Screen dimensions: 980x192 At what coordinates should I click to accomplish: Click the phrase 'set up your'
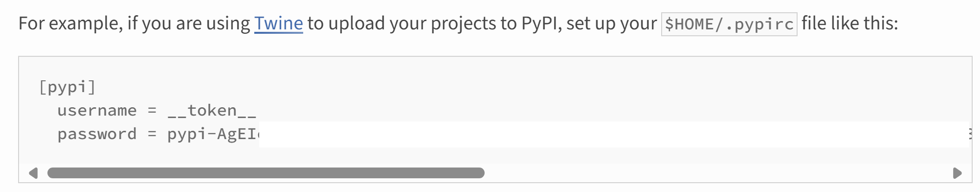click(x=611, y=23)
